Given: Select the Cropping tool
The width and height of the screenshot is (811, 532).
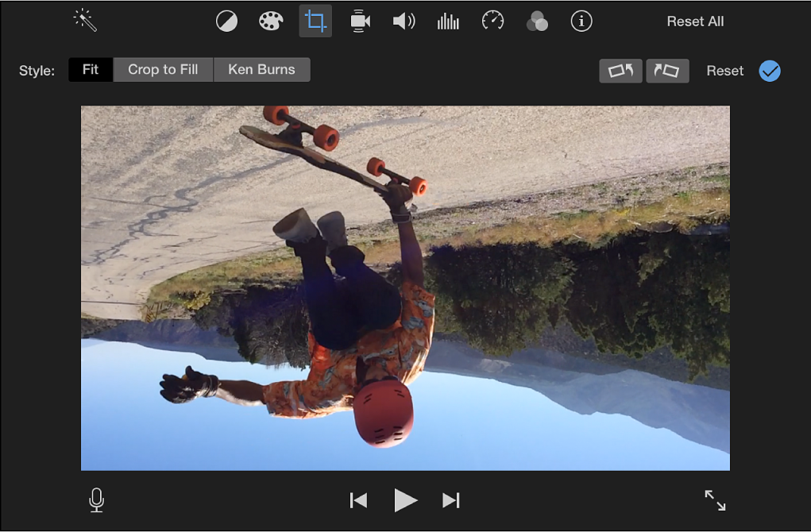Looking at the screenshot, I should [315, 21].
